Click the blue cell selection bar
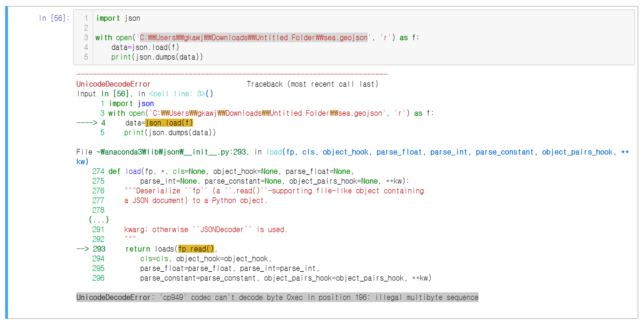The height and width of the screenshot is (324, 644). click(7, 162)
